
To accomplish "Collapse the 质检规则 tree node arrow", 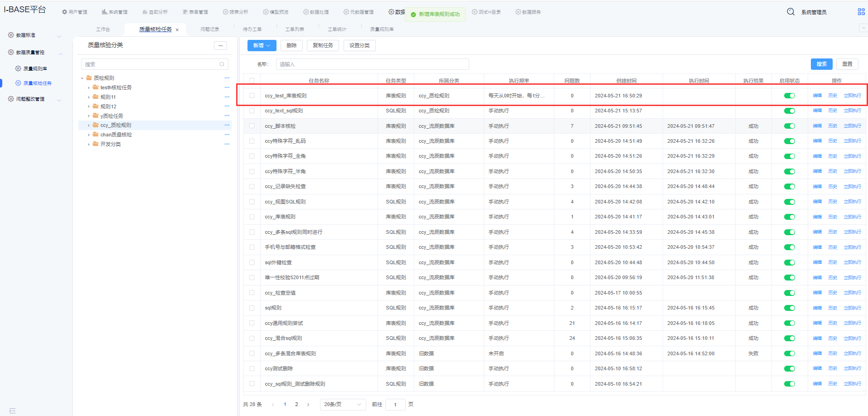I will coord(82,78).
